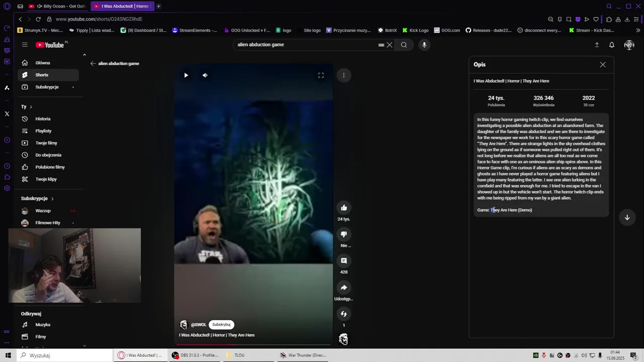
Task: Open Strumyk.TV bookmark
Action: click(40, 30)
